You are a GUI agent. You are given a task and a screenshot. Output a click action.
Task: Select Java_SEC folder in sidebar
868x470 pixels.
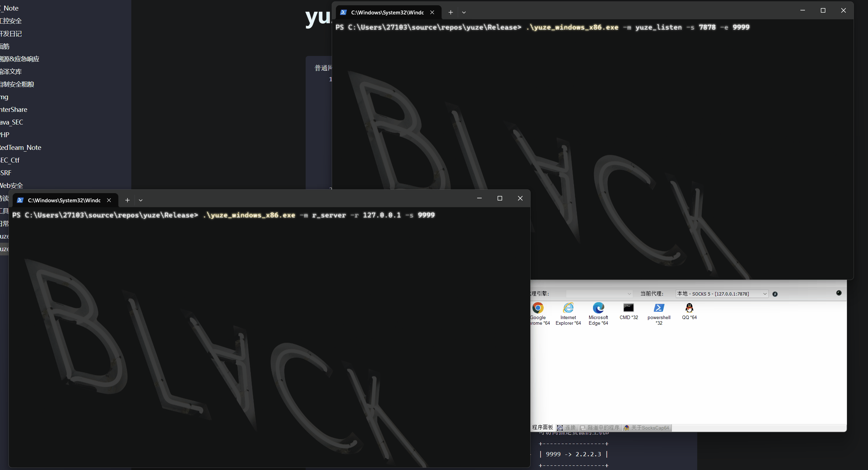tap(11, 122)
